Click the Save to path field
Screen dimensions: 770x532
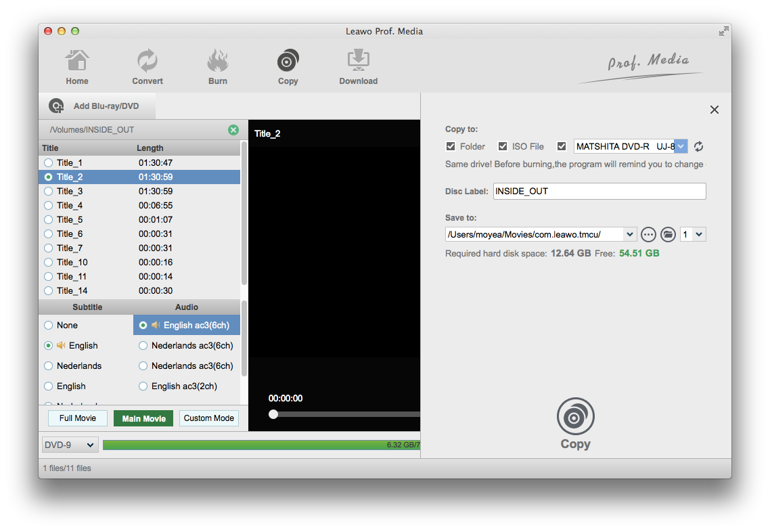click(x=535, y=234)
